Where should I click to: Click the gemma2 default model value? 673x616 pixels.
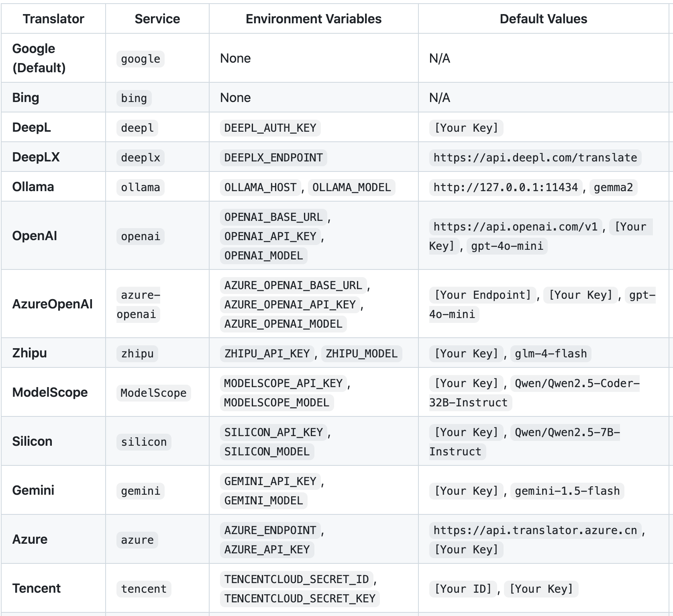[x=613, y=188]
